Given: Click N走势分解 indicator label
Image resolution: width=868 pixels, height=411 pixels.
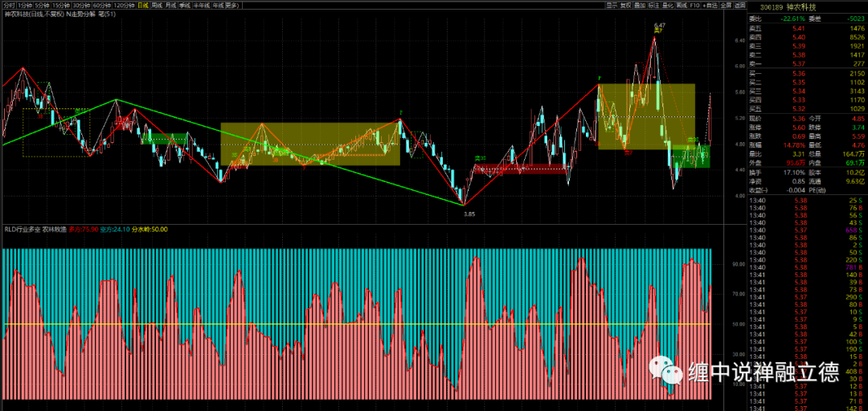Looking at the screenshot, I should pos(81,14).
